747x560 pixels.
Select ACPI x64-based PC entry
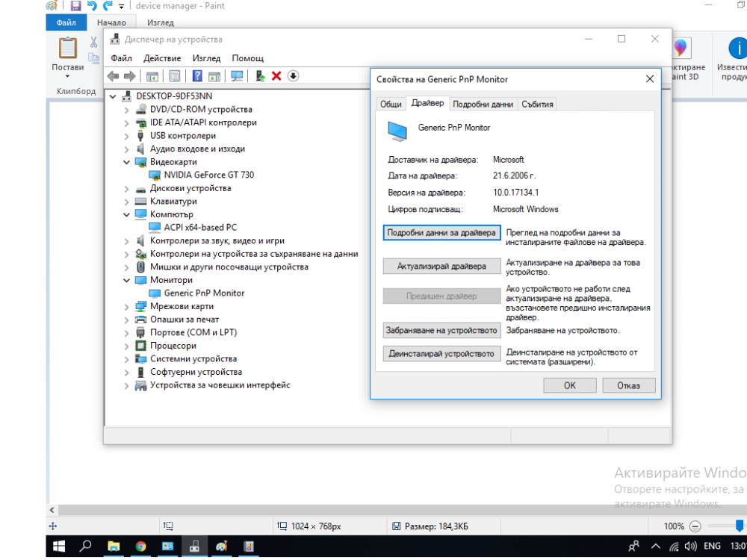coord(200,227)
